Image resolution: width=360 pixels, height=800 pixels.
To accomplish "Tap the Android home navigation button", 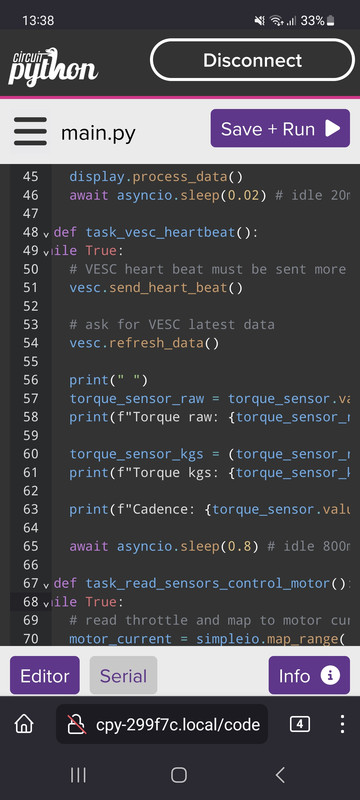I will [179, 776].
